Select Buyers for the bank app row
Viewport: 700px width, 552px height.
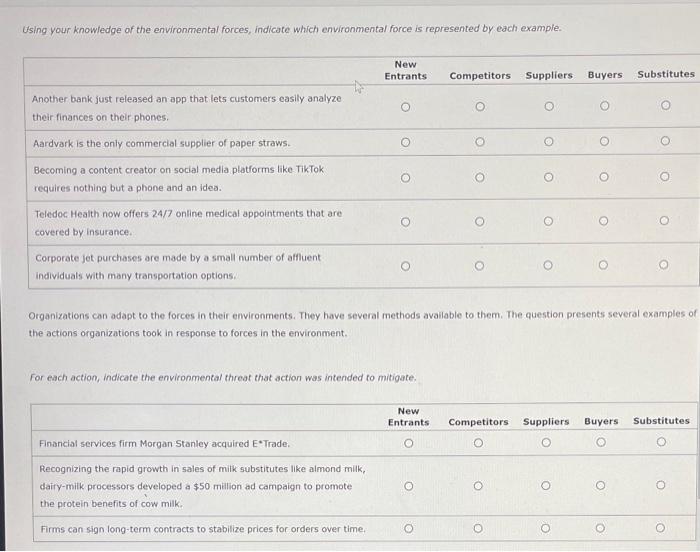click(604, 106)
